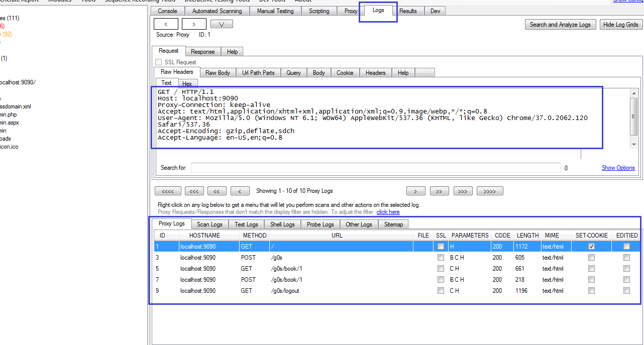
Task: Switch to the Scan Logs tab
Action: click(209, 224)
